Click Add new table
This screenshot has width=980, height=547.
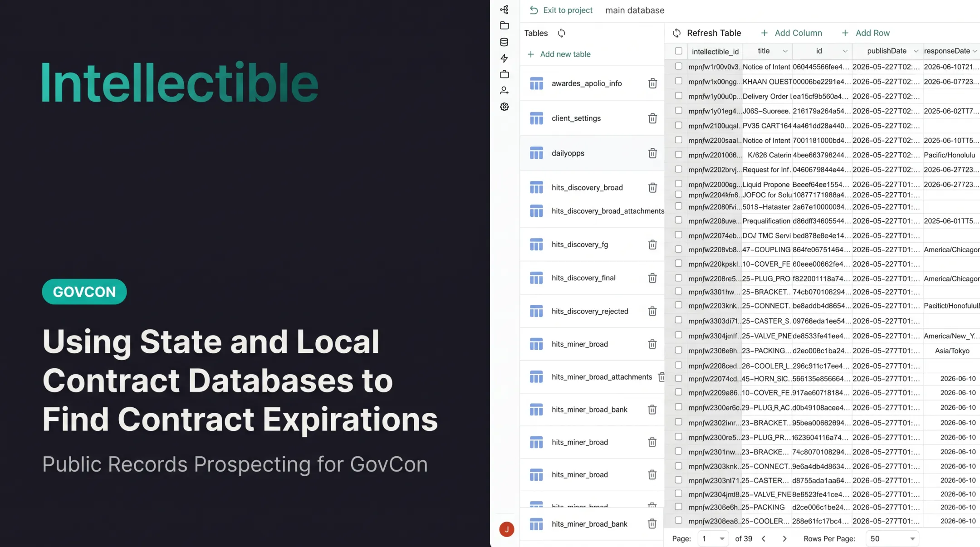(x=559, y=54)
